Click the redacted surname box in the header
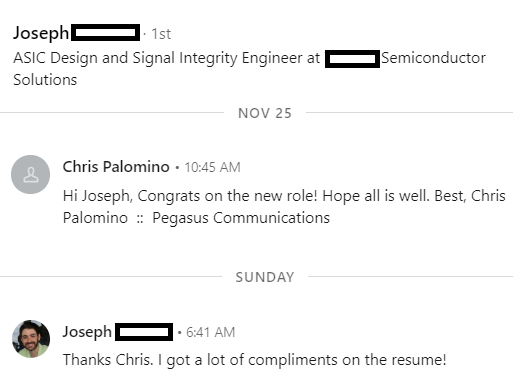 tap(106, 33)
